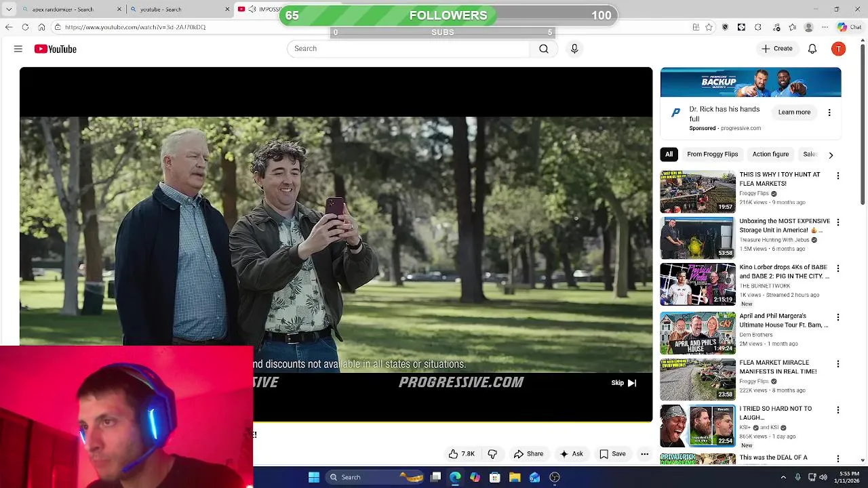Image resolution: width=868 pixels, height=488 pixels.
Task: Open options for April and Phil Margera's video
Action: tap(837, 317)
